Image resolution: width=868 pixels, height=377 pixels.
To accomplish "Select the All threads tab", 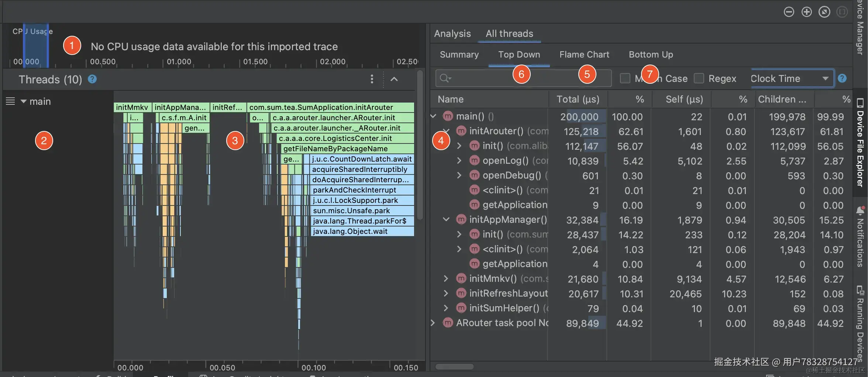I will [x=509, y=34].
